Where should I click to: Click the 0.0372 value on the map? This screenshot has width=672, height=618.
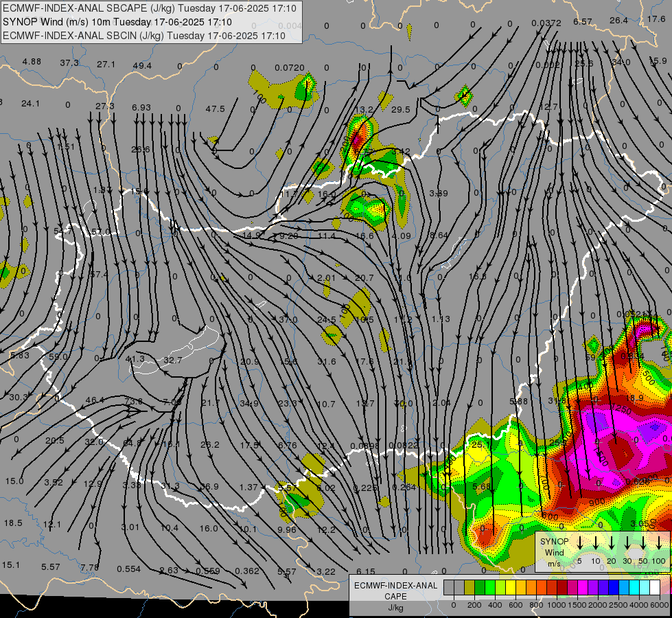pyautogui.click(x=546, y=23)
